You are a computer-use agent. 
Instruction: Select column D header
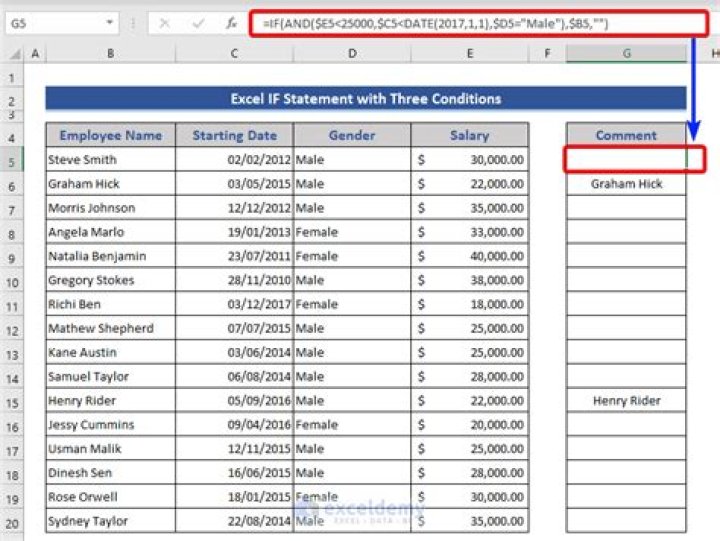pos(352,54)
